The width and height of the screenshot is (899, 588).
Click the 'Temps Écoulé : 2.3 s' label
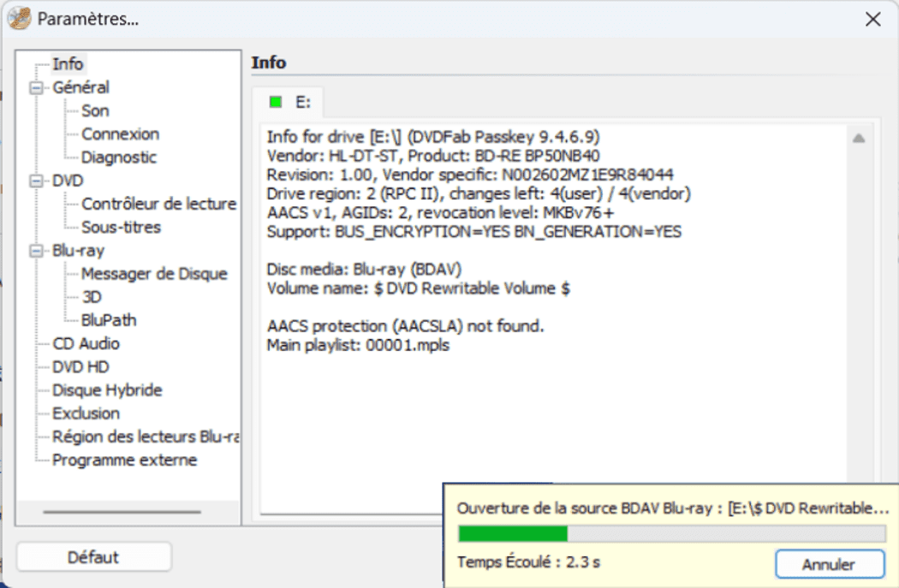point(528,562)
